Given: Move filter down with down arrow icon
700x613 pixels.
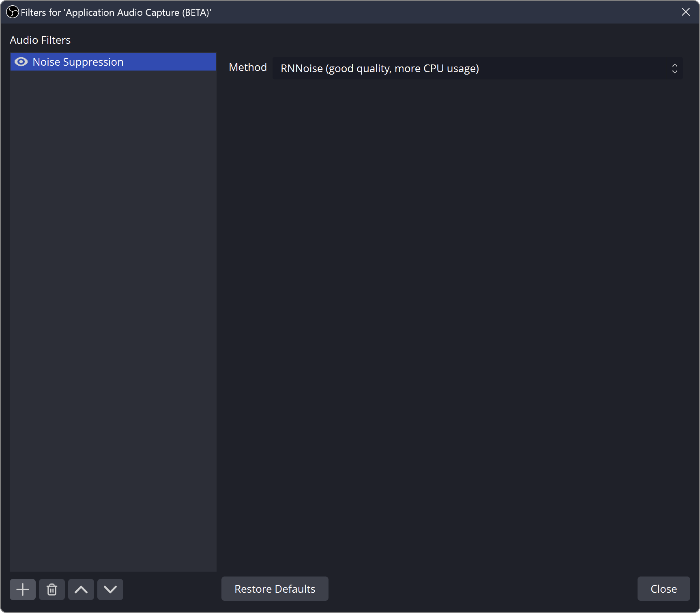Looking at the screenshot, I should [110, 589].
